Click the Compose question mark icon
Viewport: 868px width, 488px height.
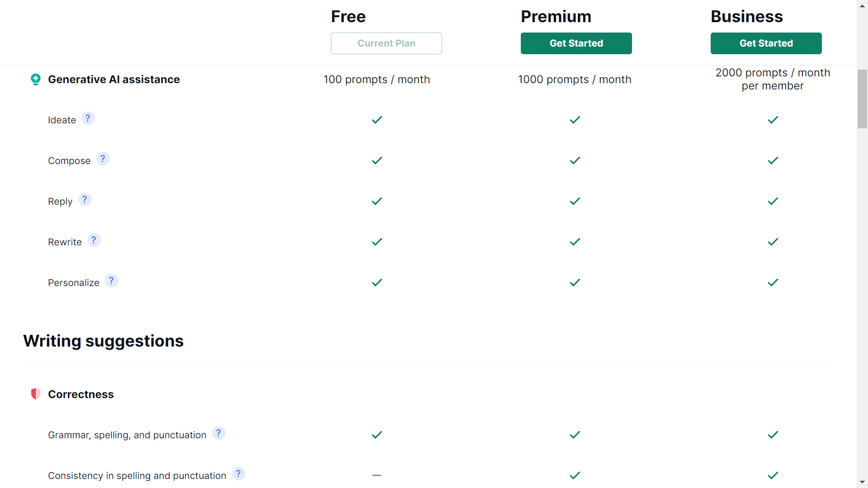(x=103, y=159)
